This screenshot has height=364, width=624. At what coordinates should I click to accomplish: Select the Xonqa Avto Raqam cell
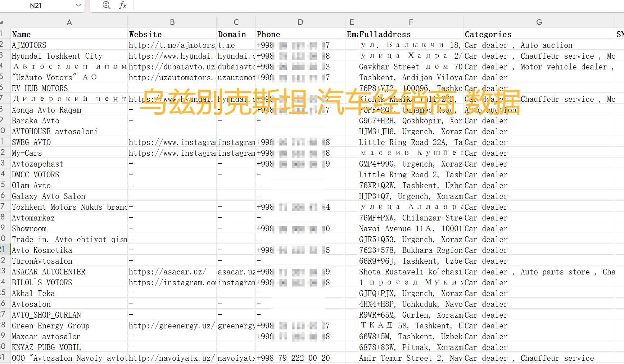coord(69,110)
